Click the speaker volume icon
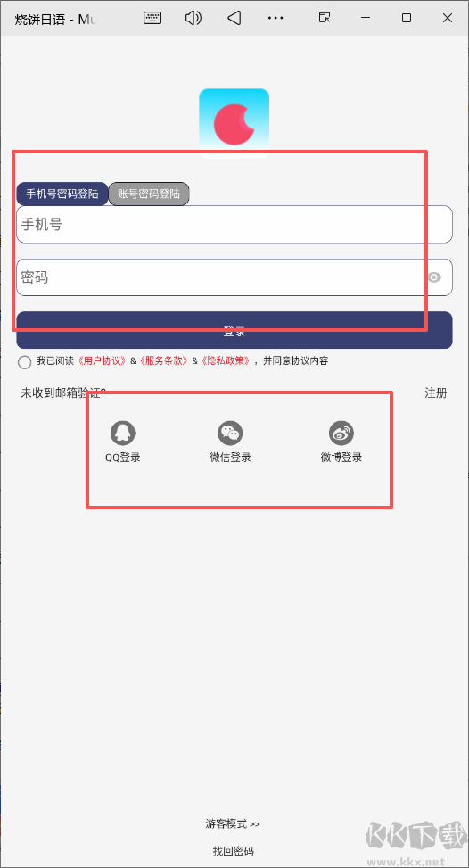The width and height of the screenshot is (469, 868). (x=193, y=18)
